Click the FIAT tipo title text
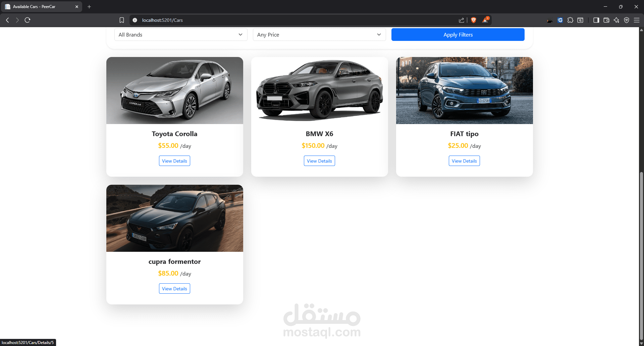 464,134
